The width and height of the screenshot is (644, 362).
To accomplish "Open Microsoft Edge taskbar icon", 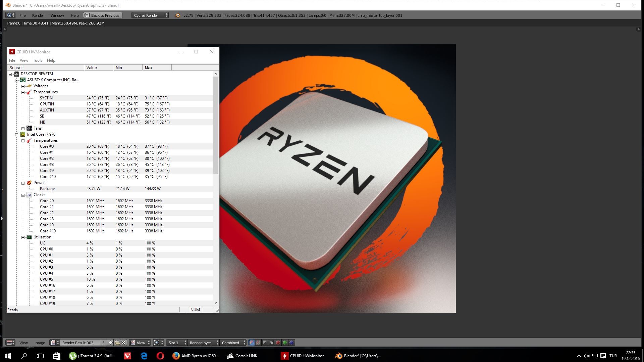I will click(144, 356).
